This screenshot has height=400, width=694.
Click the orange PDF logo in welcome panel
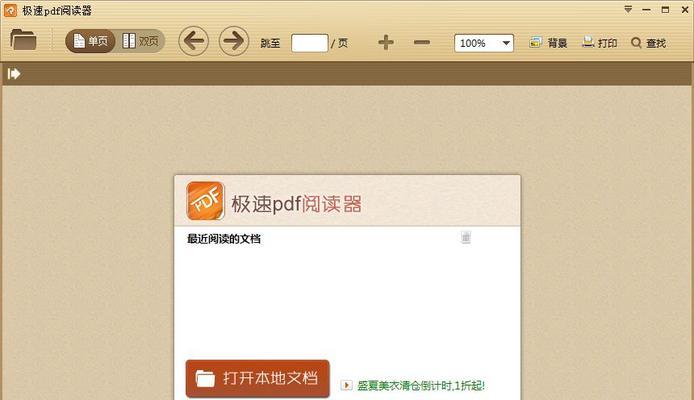[x=205, y=201]
